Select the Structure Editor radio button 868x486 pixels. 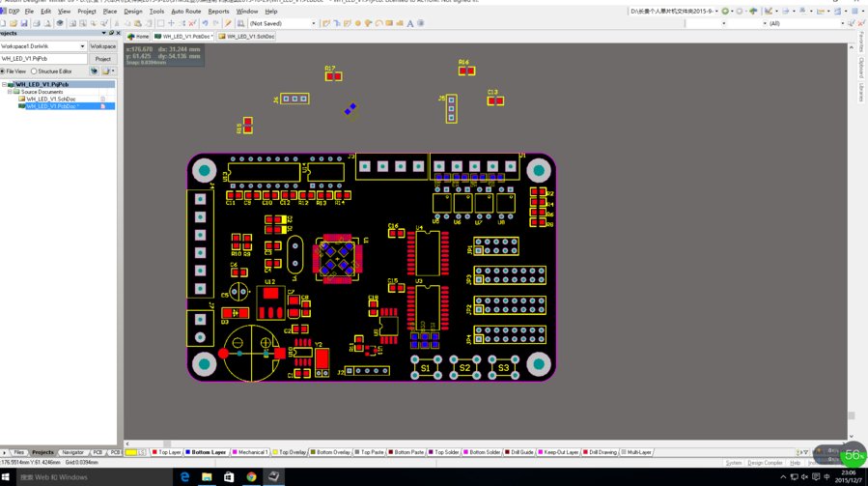point(35,71)
